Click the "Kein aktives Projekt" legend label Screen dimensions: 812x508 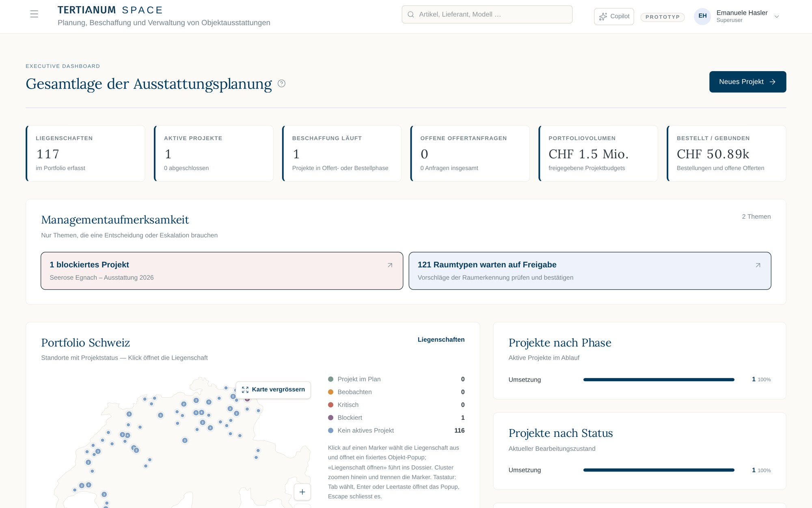point(365,430)
